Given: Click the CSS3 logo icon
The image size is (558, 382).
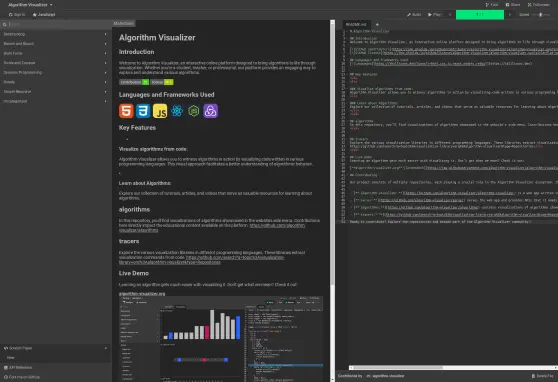Looking at the screenshot, I should (x=143, y=111).
